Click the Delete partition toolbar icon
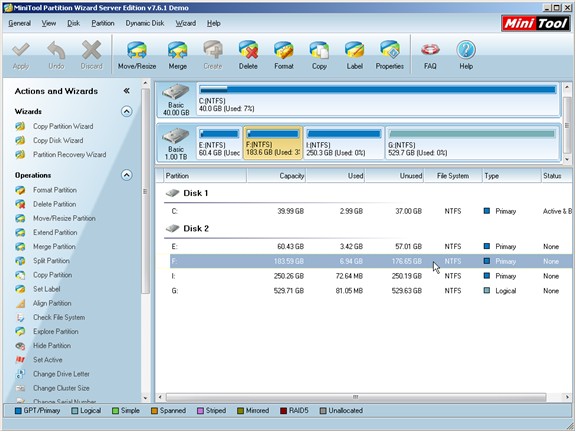The width and height of the screenshot is (576, 432). pyautogui.click(x=248, y=55)
